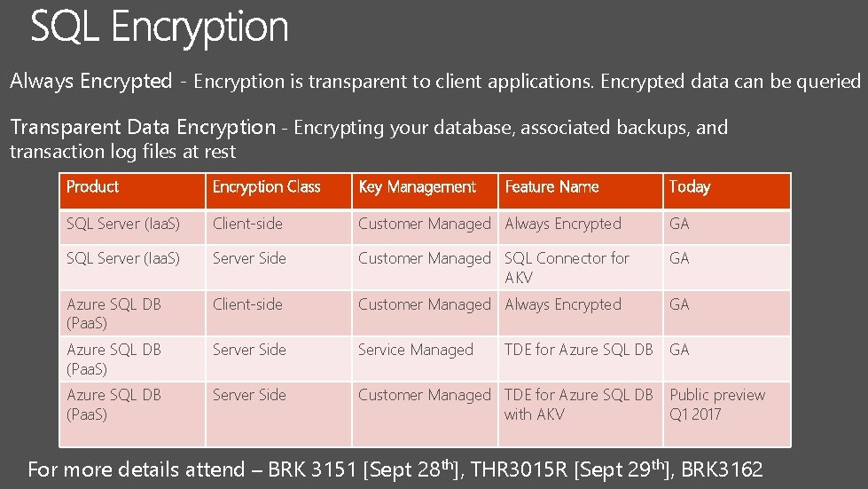Select the Service Managed cell
Viewport: 868px width, 489px height.
[426, 359]
